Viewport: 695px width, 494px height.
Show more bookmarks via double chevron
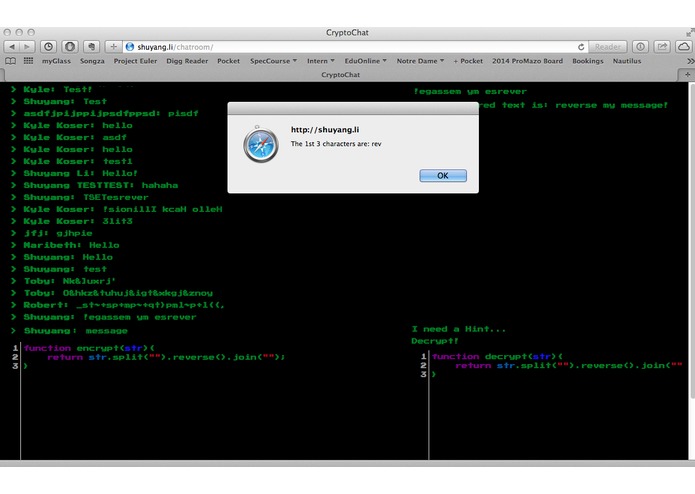click(x=690, y=61)
